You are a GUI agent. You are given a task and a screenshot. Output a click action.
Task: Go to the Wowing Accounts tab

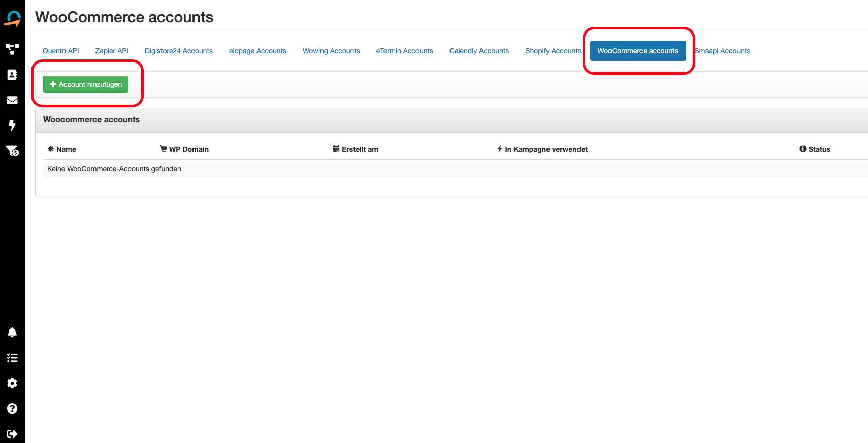331,51
